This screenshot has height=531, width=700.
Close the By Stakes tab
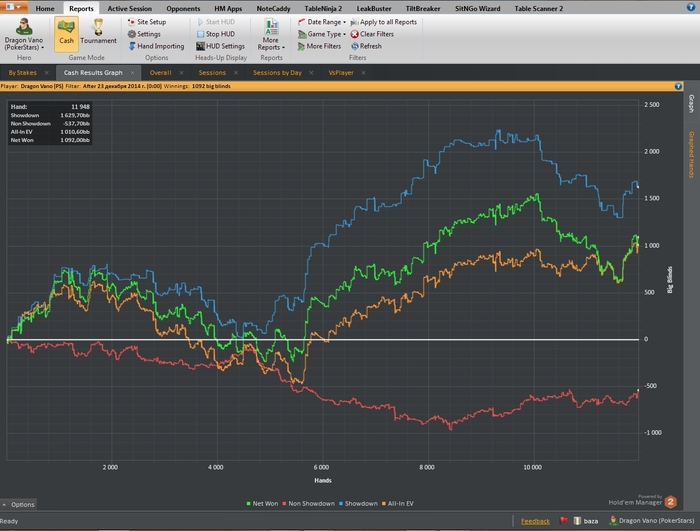point(46,73)
